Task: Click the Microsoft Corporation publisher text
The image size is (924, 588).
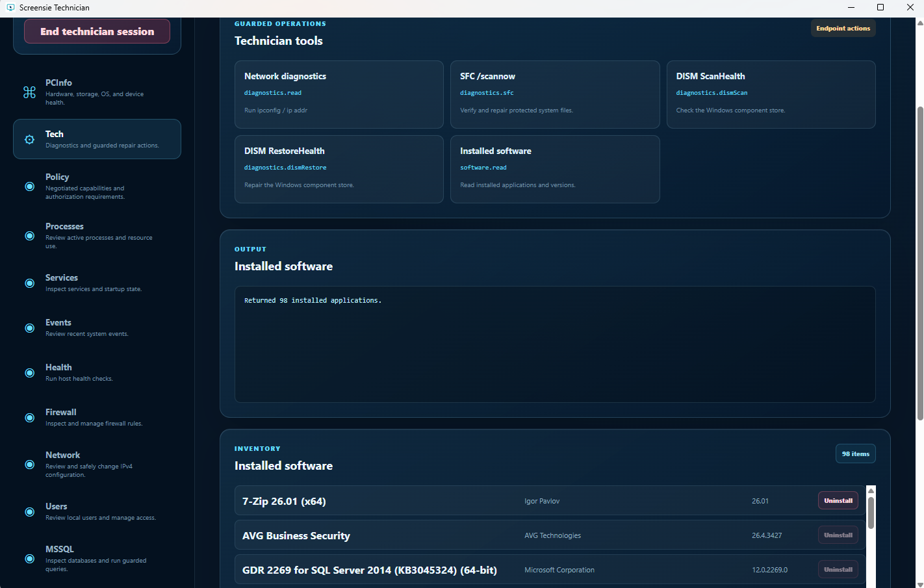Action: pos(559,570)
